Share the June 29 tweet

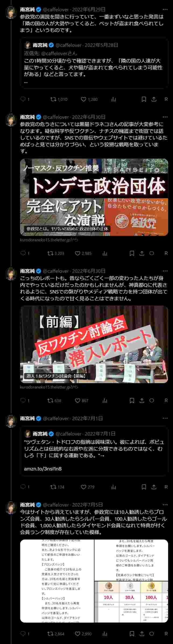(154, 99)
